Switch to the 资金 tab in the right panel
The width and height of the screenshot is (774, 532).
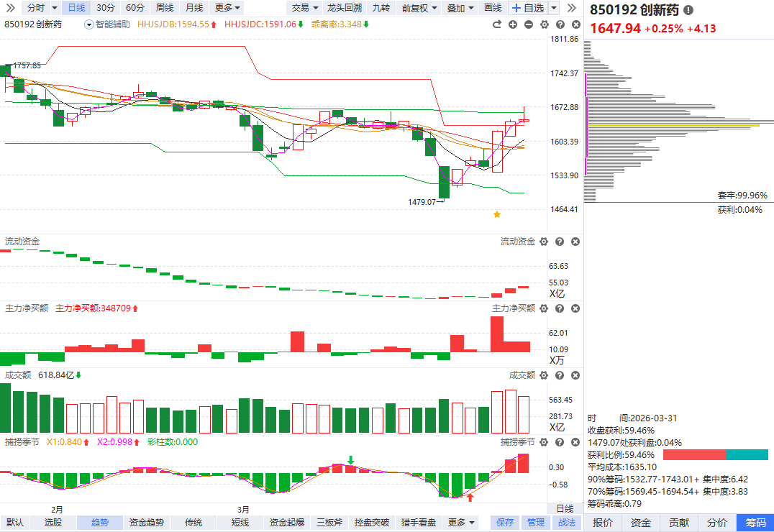(641, 523)
